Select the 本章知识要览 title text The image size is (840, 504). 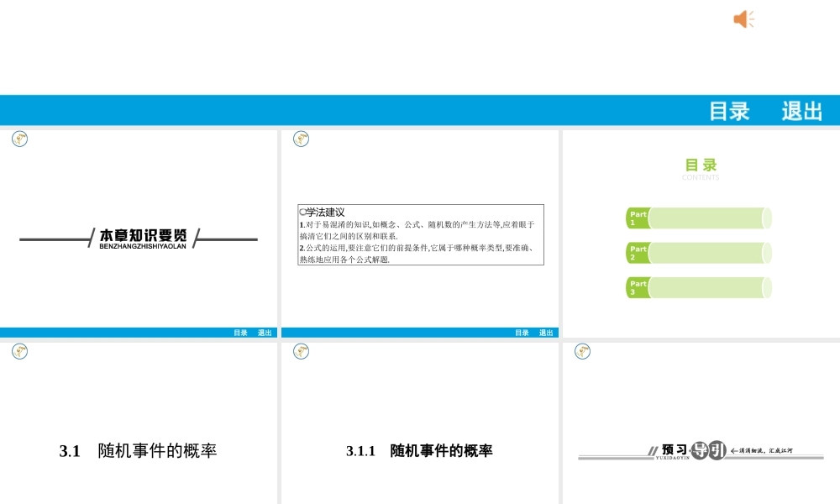point(143,235)
